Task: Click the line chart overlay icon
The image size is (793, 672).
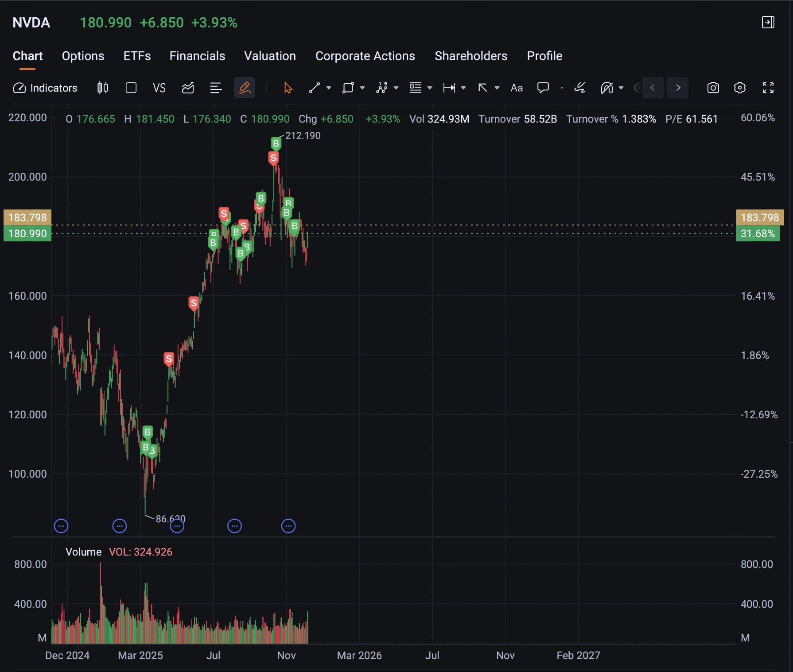Action: point(188,88)
